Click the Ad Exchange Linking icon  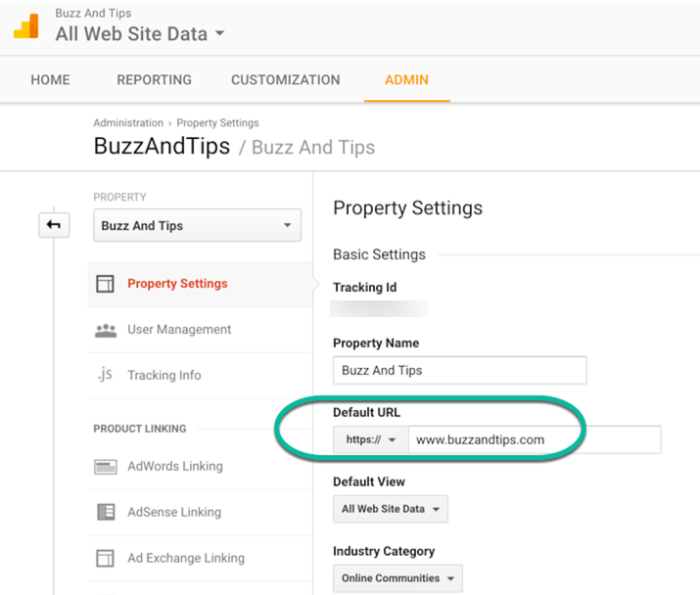coord(105,558)
